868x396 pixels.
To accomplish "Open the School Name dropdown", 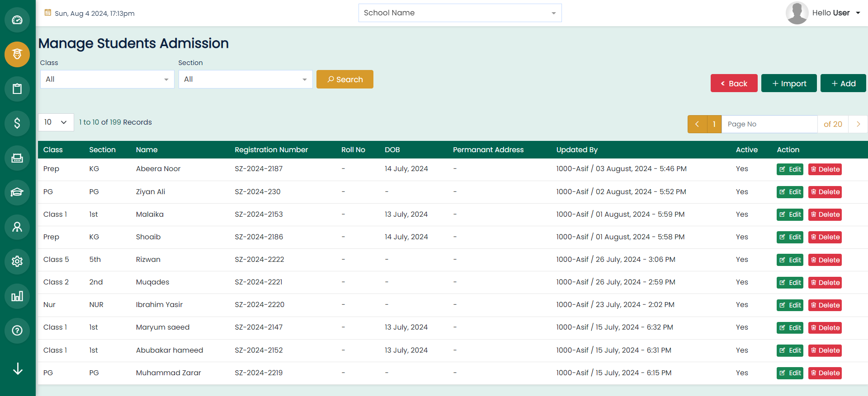I will [460, 13].
